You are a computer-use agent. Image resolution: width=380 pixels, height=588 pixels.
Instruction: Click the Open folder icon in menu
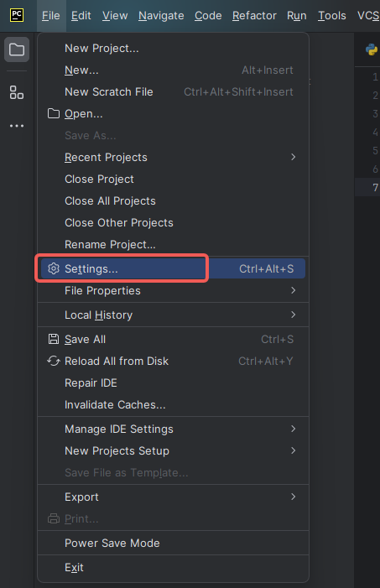point(54,113)
